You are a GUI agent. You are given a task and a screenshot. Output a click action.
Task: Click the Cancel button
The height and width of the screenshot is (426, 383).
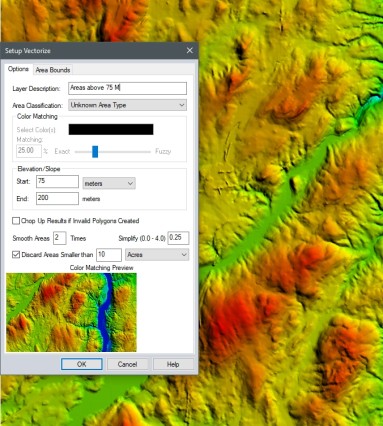click(127, 364)
